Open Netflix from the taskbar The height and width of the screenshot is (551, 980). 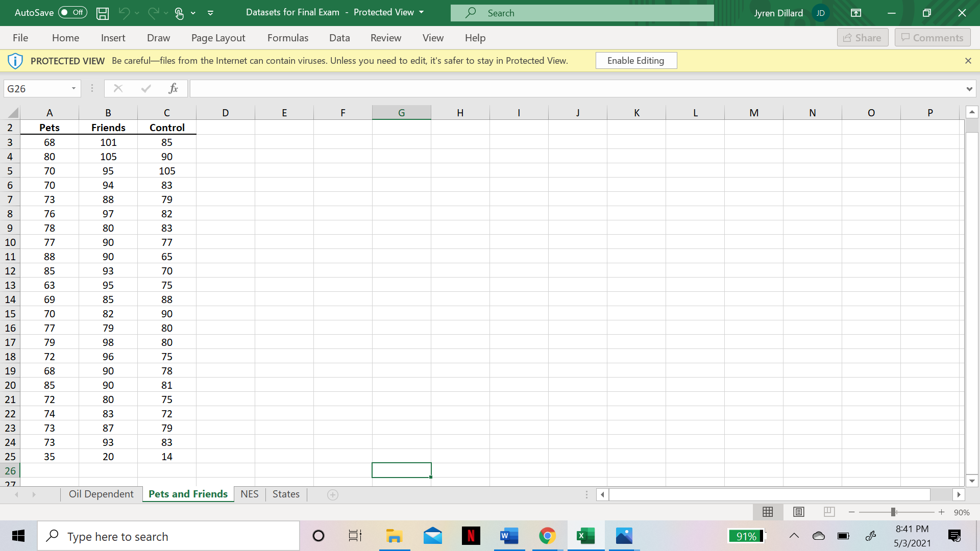(471, 536)
